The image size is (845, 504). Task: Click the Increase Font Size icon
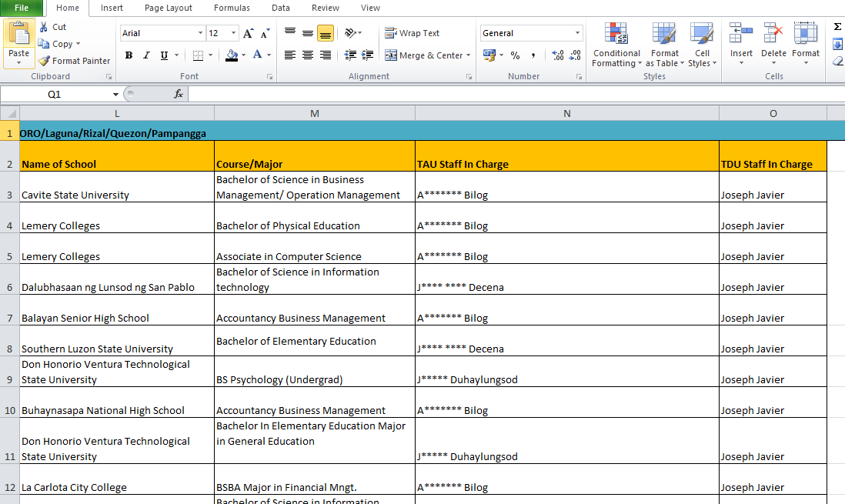[x=248, y=33]
